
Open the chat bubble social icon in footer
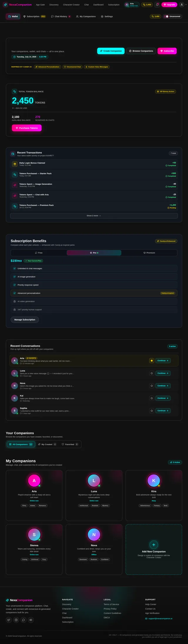coord(23,620)
